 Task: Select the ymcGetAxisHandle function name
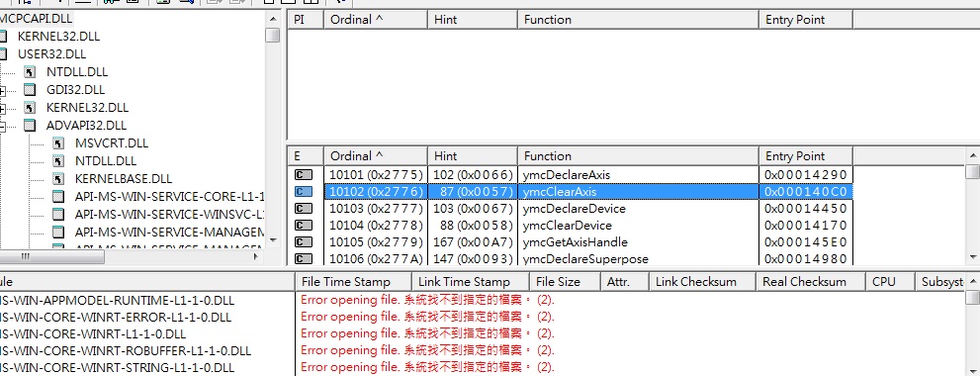575,242
